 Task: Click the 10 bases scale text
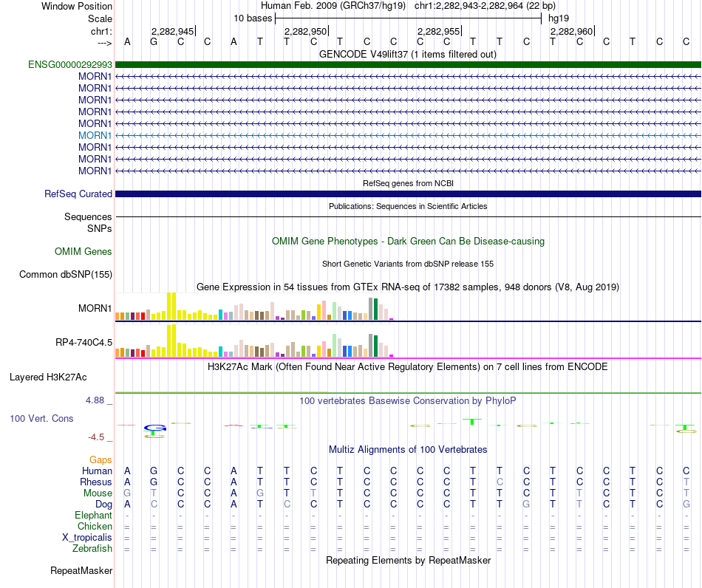point(253,18)
